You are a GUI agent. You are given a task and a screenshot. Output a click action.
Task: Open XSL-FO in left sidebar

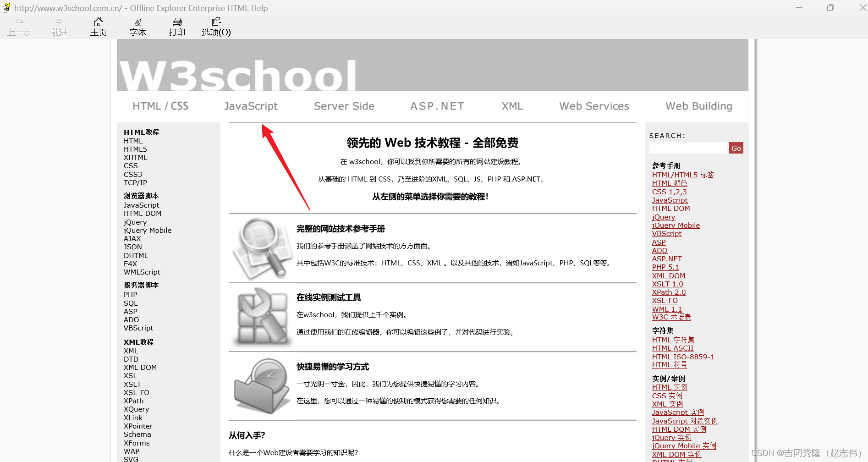(x=137, y=393)
